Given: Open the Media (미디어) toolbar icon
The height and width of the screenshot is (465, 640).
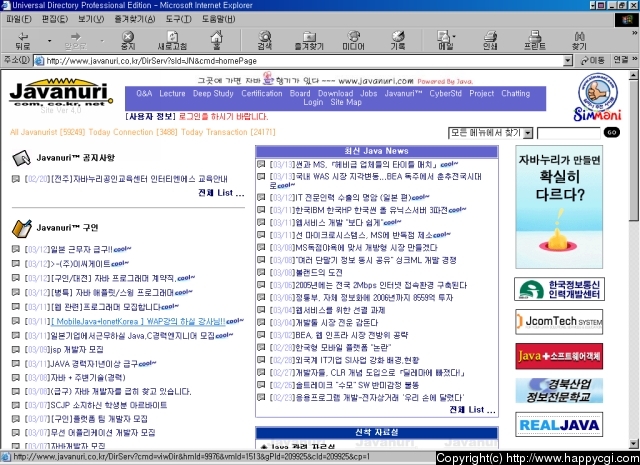Looking at the screenshot, I should 353,40.
